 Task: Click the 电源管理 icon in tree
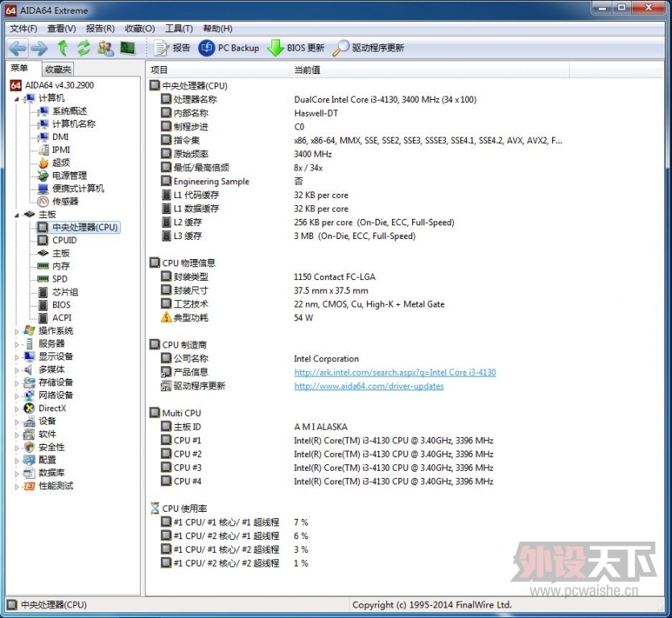tap(43, 175)
